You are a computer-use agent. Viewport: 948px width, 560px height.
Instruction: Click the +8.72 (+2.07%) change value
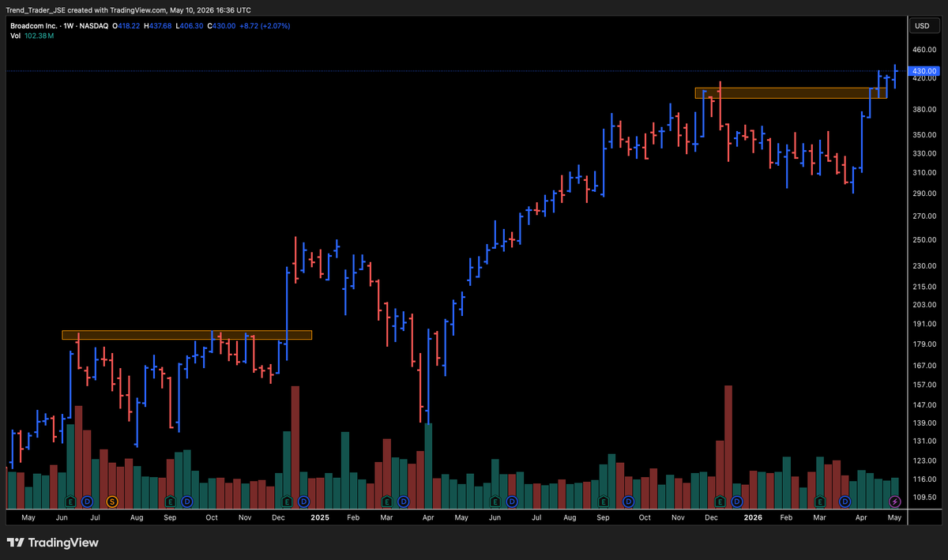tap(264, 26)
